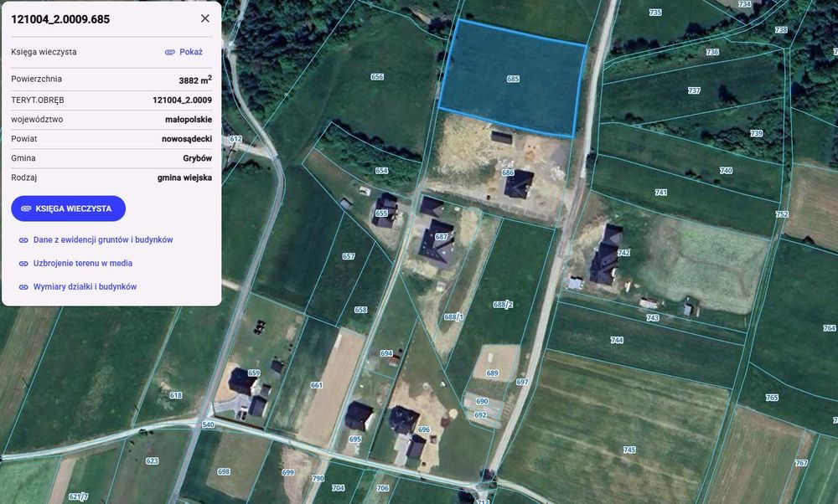Select parcel 687 on the map
The height and width of the screenshot is (504, 838).
coord(442,237)
